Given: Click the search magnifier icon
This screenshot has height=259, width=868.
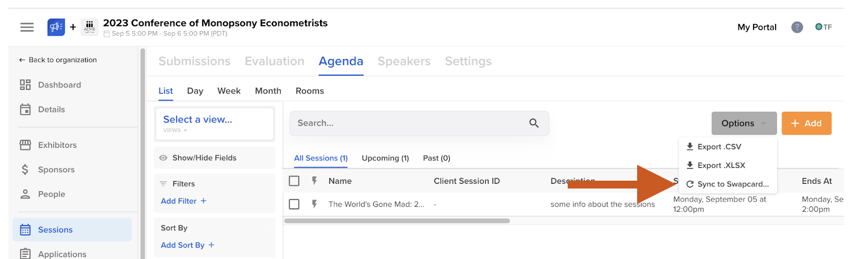Looking at the screenshot, I should (534, 123).
